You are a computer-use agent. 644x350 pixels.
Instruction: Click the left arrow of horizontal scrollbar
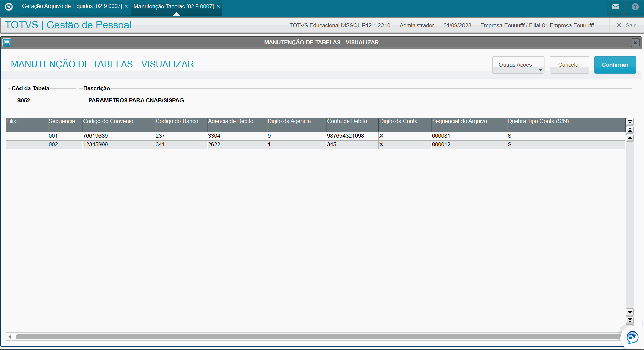coord(10,337)
